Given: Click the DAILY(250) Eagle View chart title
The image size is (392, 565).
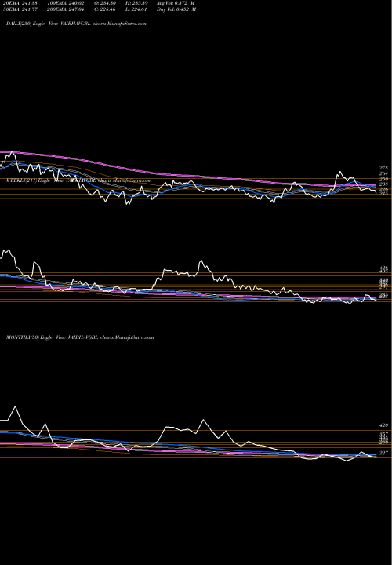Looking at the screenshot, I should 76,24.
